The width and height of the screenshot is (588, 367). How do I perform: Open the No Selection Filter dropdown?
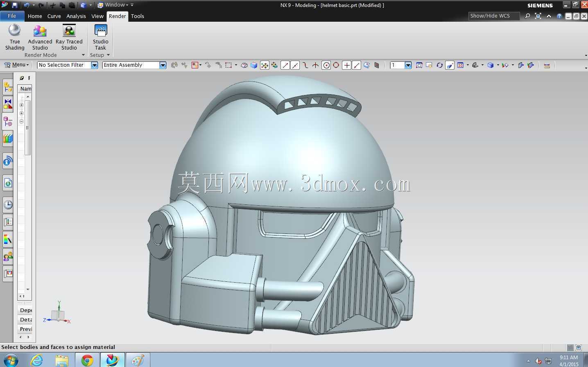pyautogui.click(x=68, y=65)
